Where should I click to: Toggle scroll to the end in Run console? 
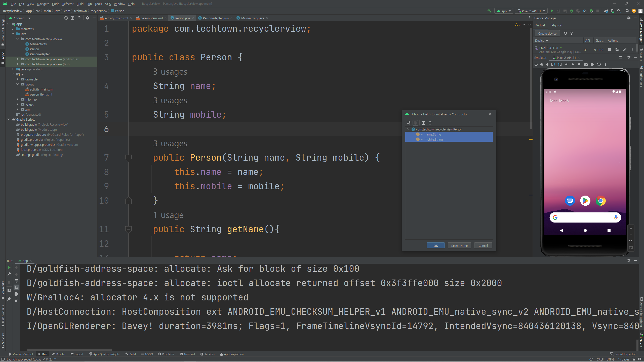coord(16,287)
